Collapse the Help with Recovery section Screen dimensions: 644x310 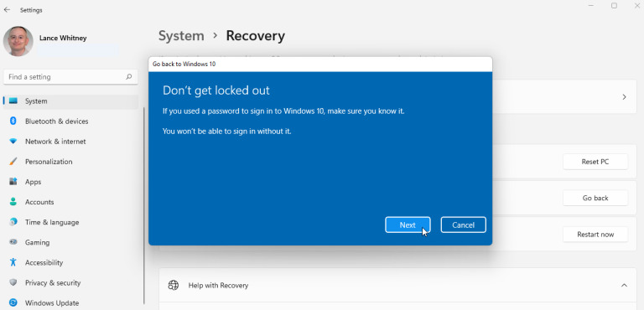click(x=624, y=285)
